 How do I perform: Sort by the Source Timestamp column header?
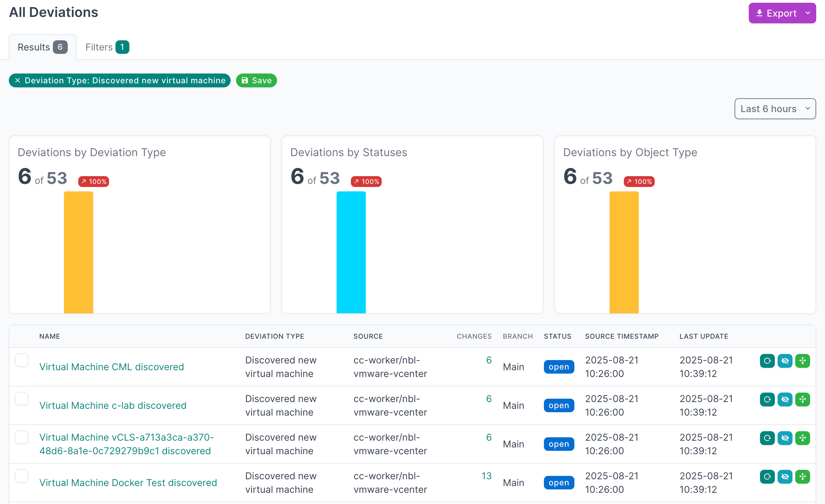tap(621, 336)
